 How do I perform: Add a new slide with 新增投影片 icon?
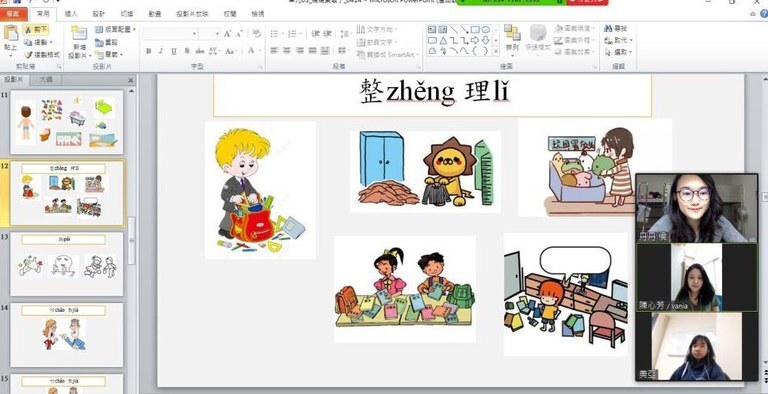79,34
